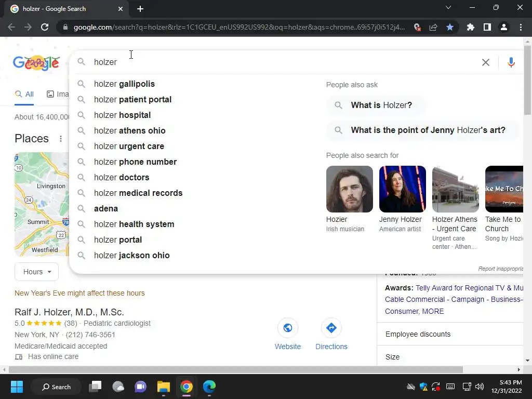Open the Chrome side panel icon
The image size is (532, 399).
pyautogui.click(x=487, y=27)
